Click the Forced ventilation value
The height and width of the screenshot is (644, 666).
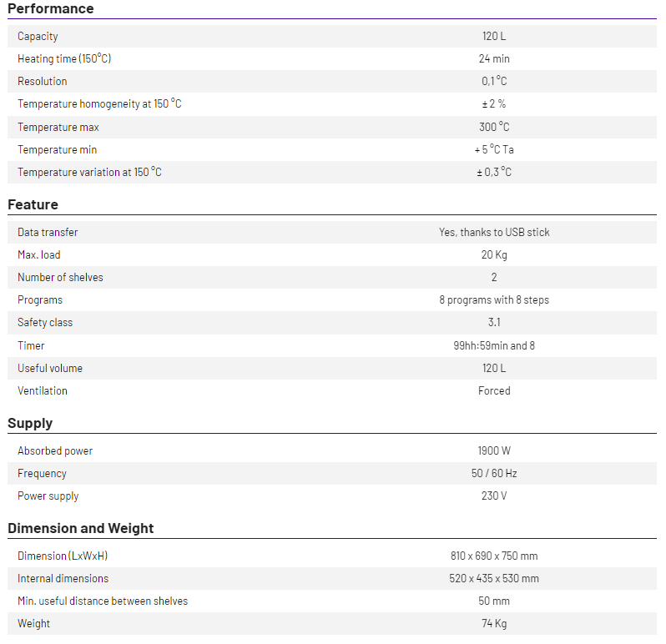click(x=494, y=390)
